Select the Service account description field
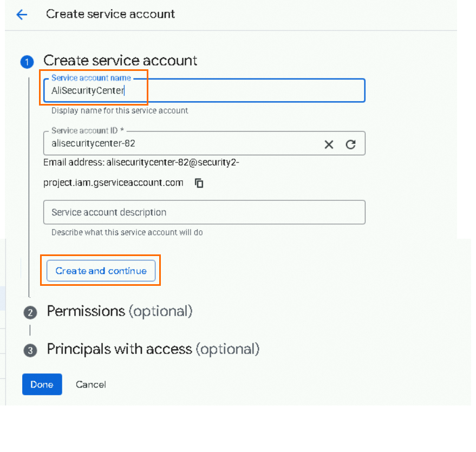Screen dimensions: 476x452 coord(204,212)
